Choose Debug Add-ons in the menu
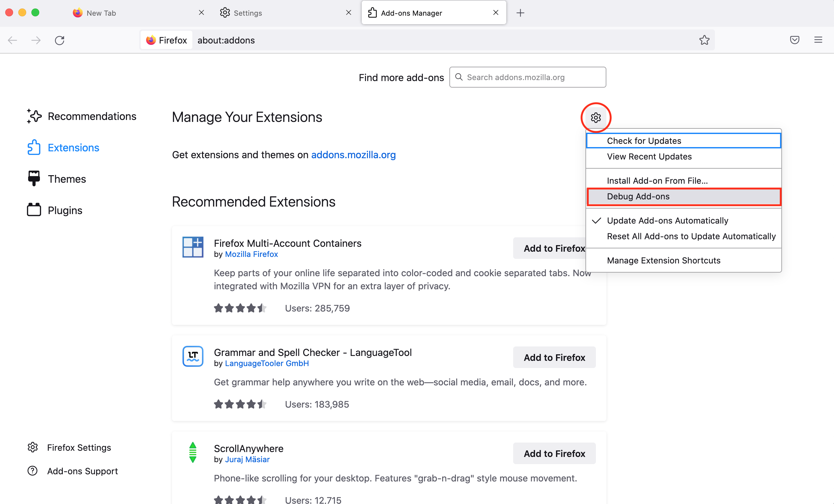The height and width of the screenshot is (504, 834). pos(684,196)
